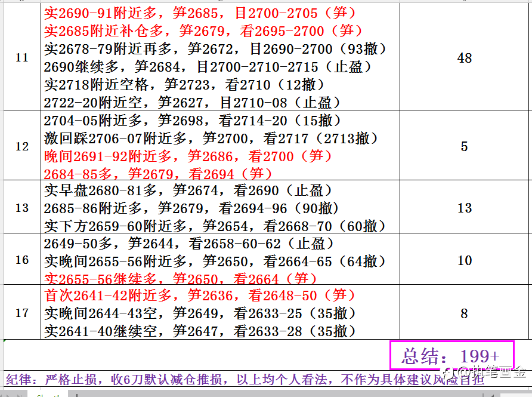The width and height of the screenshot is (532, 397).
Task: Click line 激回踩2706-07附近多，笋2700
Action: pyautogui.click(x=211, y=139)
